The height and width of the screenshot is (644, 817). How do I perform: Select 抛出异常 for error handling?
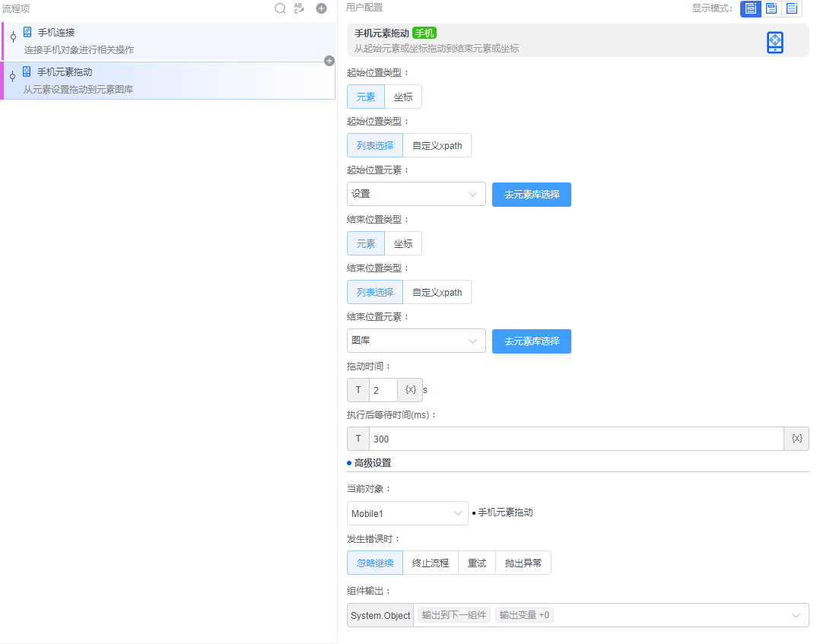(523, 563)
